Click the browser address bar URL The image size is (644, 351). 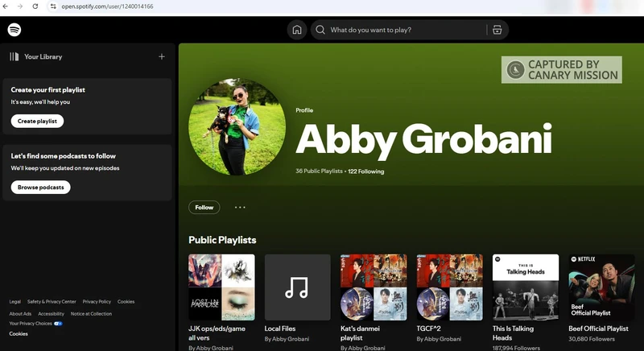tap(108, 6)
